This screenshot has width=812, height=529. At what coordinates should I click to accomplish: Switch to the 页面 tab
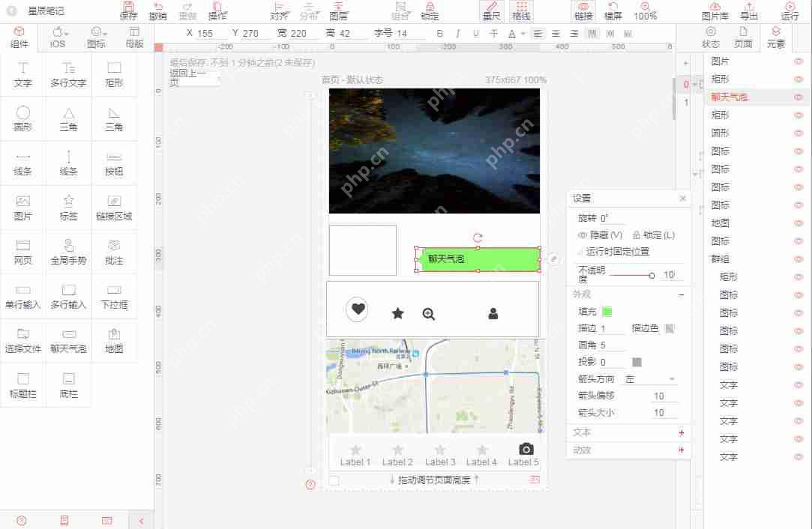(x=744, y=37)
